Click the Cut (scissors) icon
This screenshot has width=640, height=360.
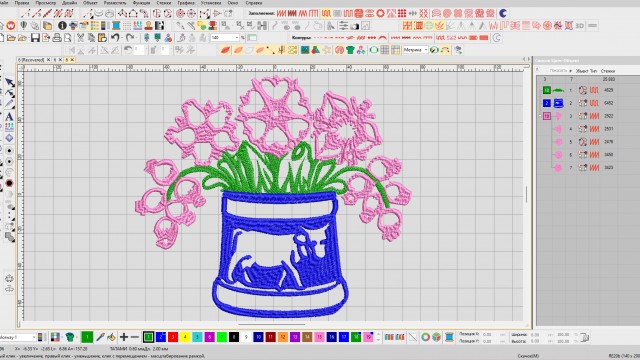tap(80, 38)
